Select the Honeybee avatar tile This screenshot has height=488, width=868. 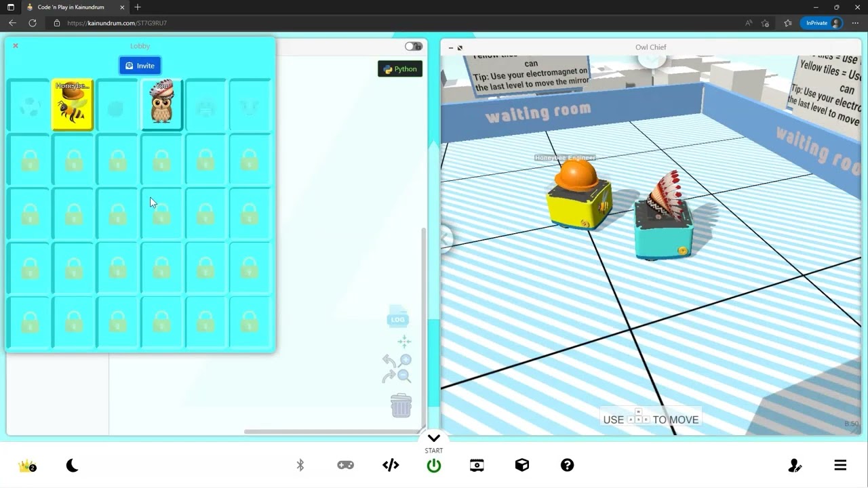[x=73, y=104]
